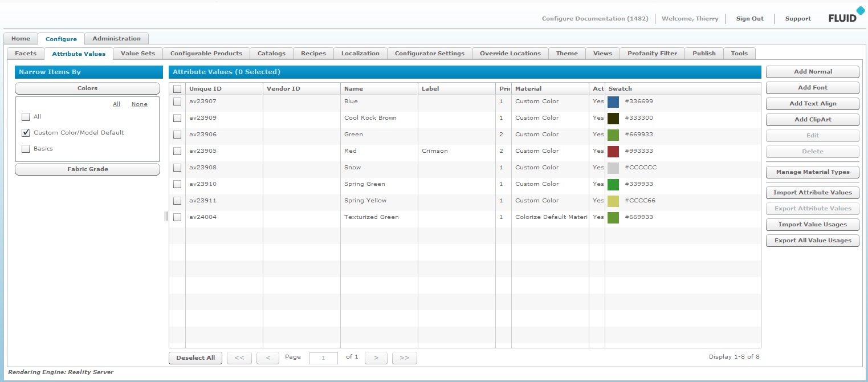868x382 pixels.
Task: Uncheck Custom Color/Model Default filter
Action: [26, 133]
